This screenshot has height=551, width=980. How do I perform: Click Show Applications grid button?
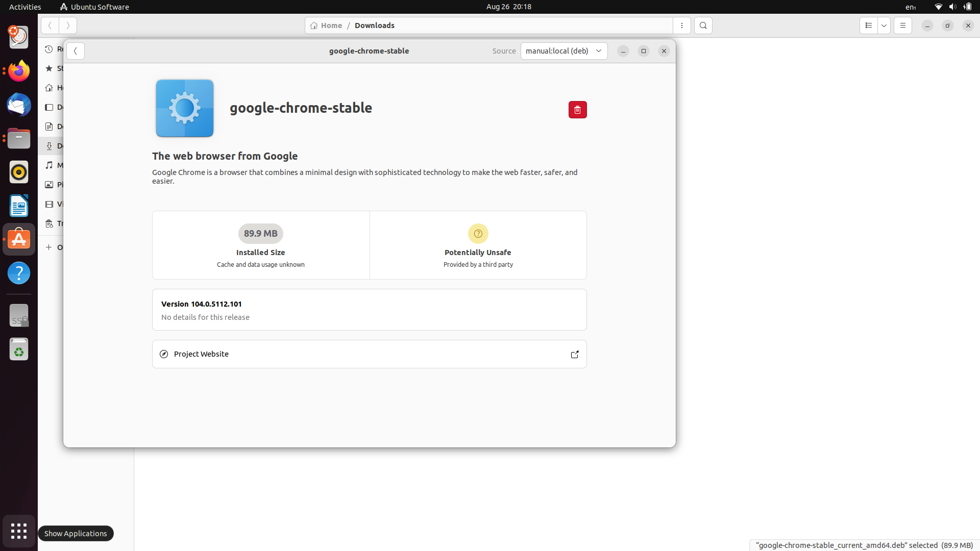coord(19,531)
